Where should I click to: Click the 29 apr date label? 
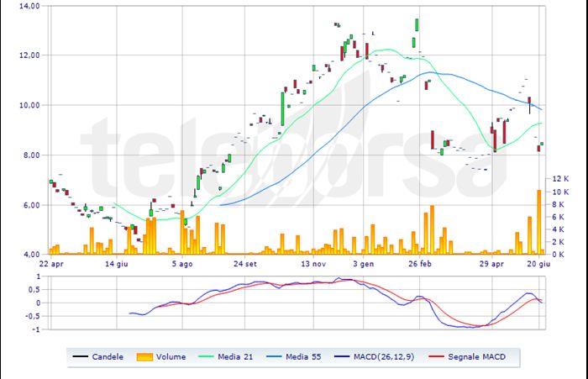click(491, 264)
